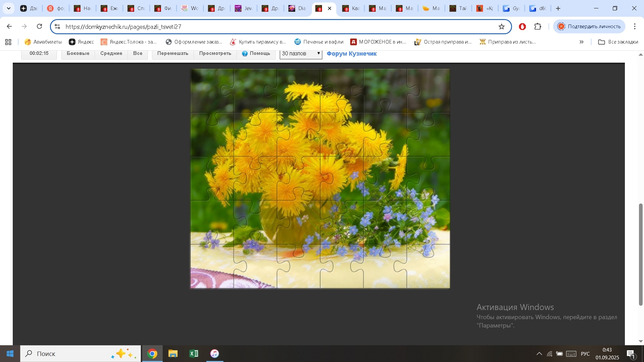644x362 pixels.
Task: Click the puzzle timer 00:02:15
Action: 39,54
